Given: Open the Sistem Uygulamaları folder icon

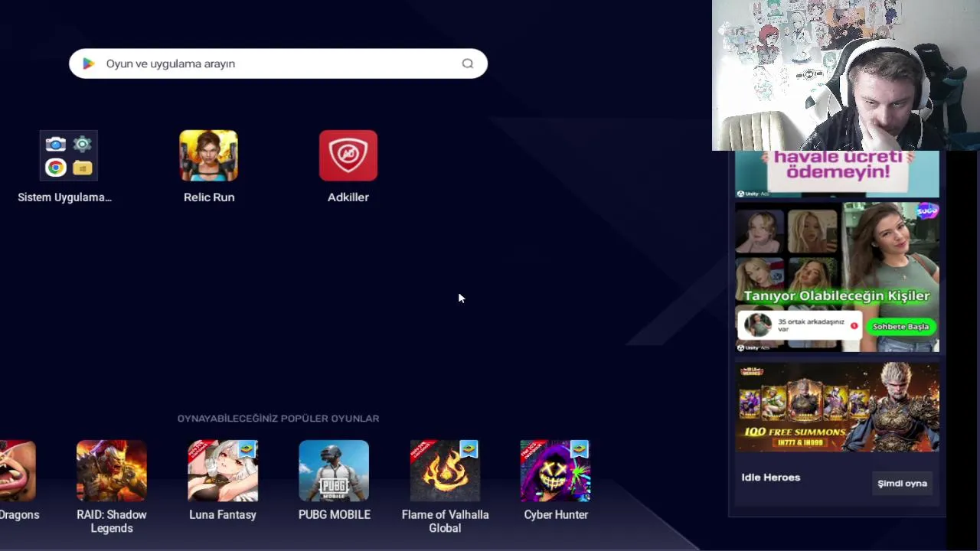Looking at the screenshot, I should (x=69, y=155).
